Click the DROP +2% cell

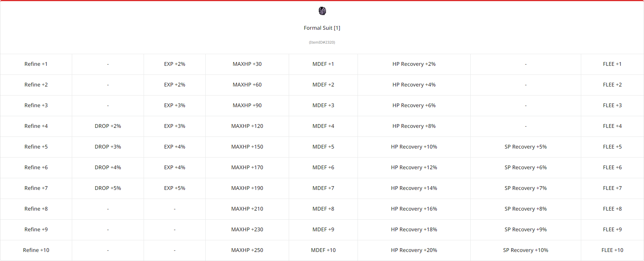(108, 126)
